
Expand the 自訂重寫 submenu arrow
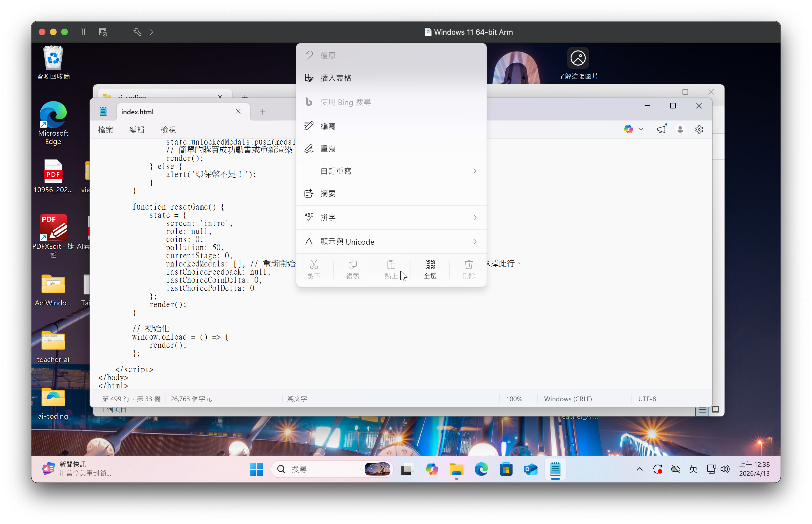click(475, 171)
